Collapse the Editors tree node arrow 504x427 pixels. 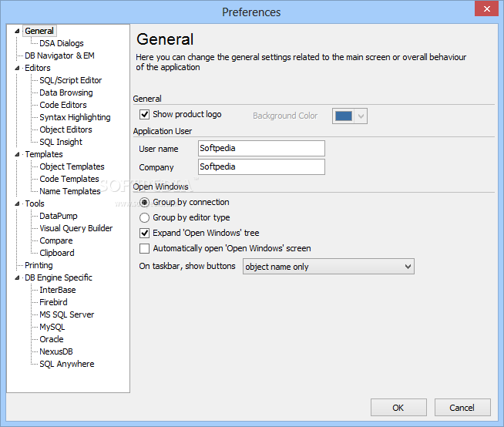click(17, 69)
